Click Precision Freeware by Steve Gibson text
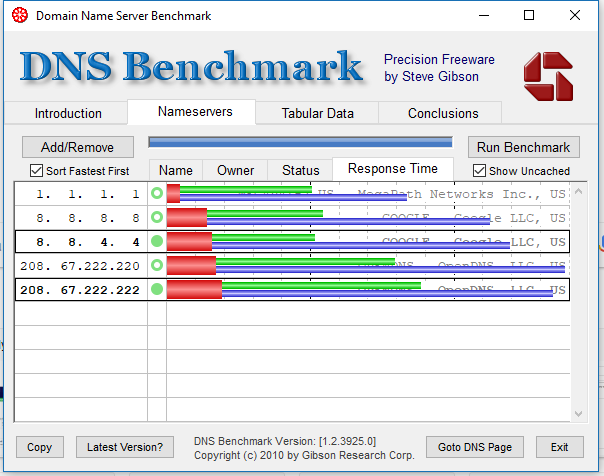604x476 pixels. 439,68
